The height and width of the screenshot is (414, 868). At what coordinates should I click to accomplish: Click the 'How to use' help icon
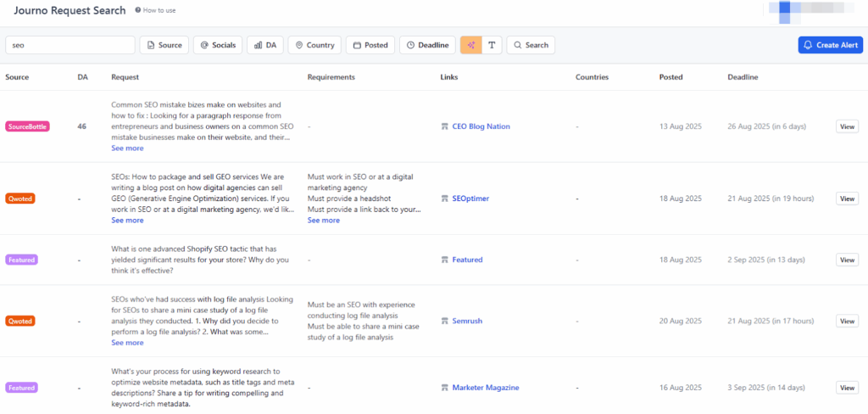point(138,11)
